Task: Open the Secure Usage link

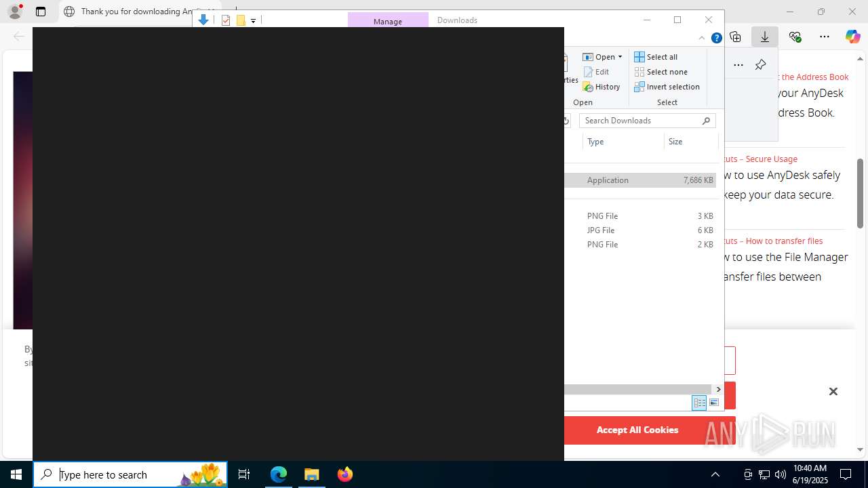Action: click(x=761, y=159)
